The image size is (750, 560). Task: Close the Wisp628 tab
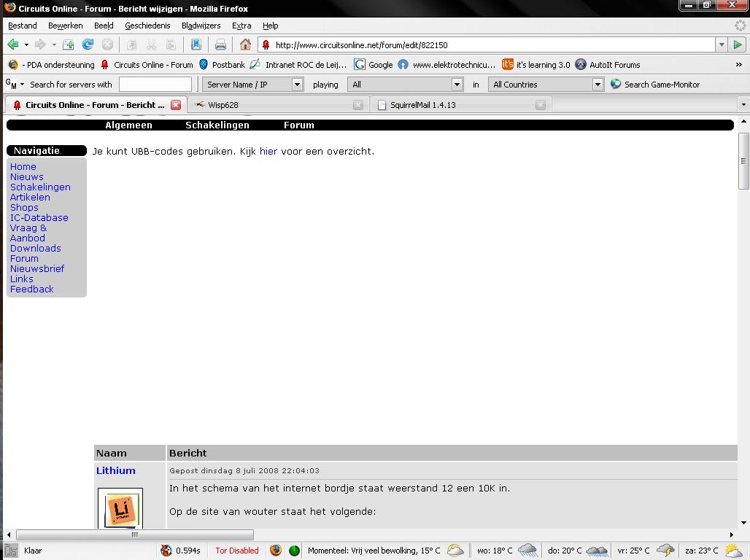[x=357, y=105]
